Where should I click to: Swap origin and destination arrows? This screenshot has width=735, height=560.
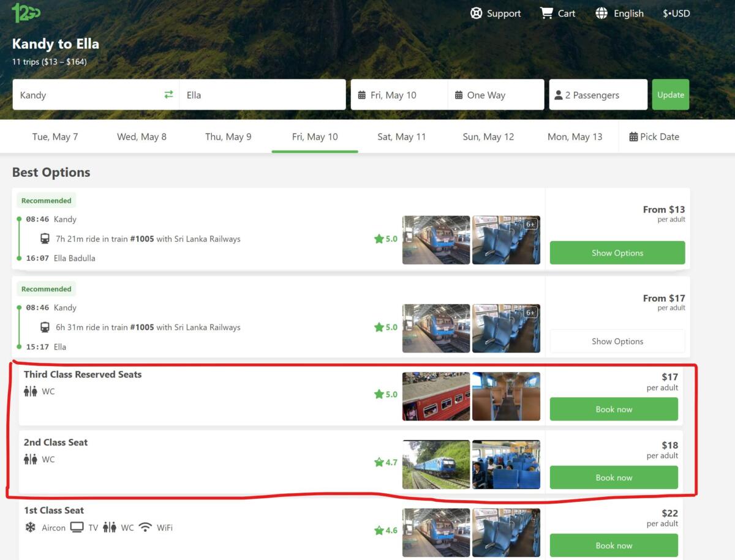pyautogui.click(x=168, y=95)
